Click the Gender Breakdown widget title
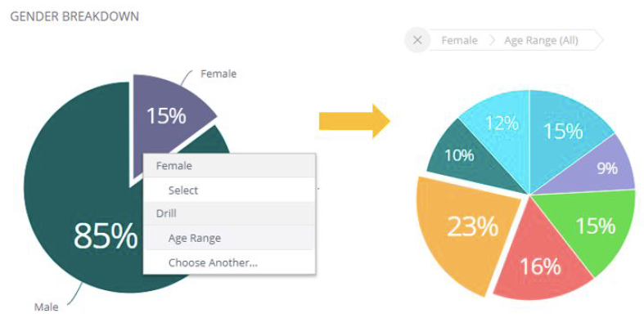Image resolution: width=644 pixels, height=327 pixels. 74,16
